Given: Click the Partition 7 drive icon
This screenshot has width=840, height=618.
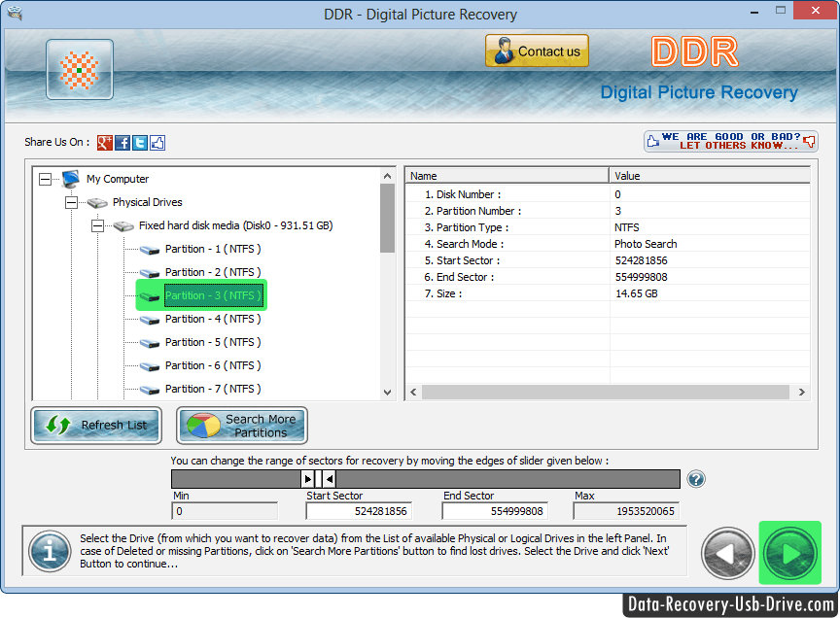Looking at the screenshot, I should pyautogui.click(x=150, y=390).
